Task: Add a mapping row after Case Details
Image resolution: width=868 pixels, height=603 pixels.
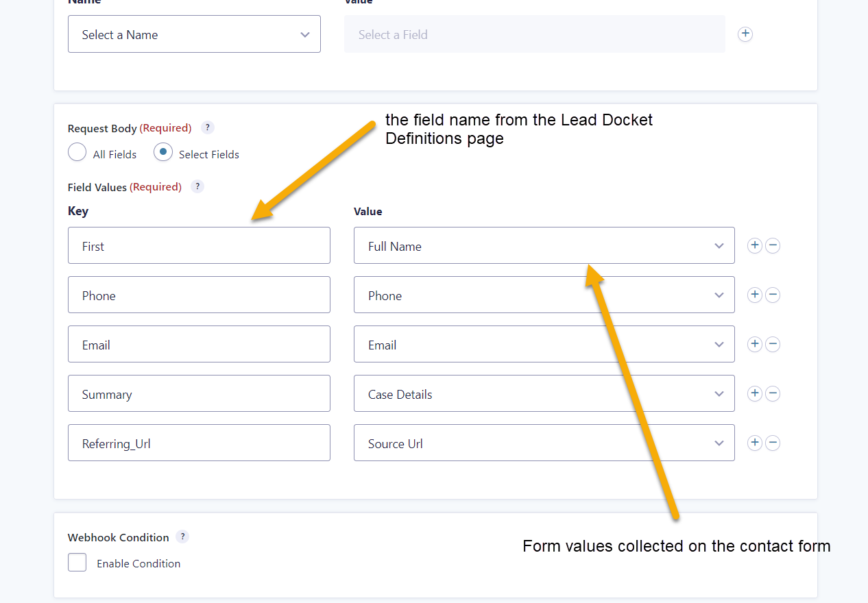Action: click(754, 393)
